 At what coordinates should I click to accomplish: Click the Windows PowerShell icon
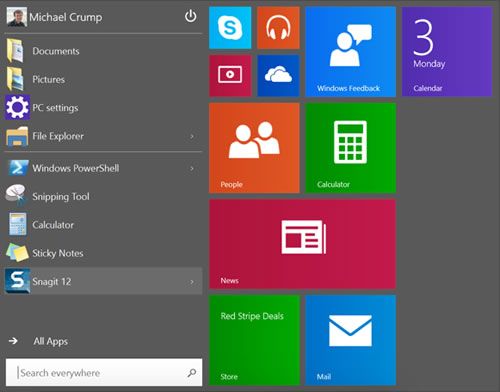18,168
